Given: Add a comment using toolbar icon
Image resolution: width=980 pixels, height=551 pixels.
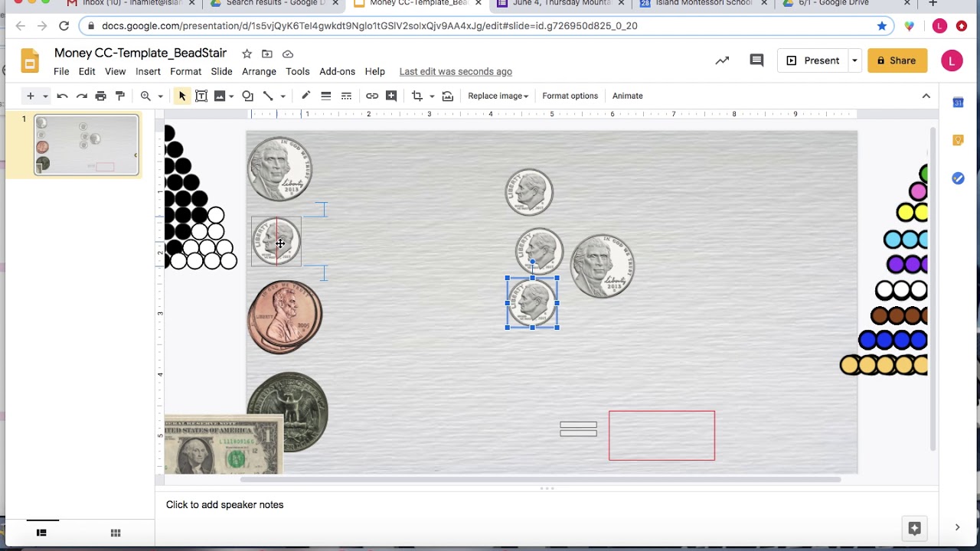Looking at the screenshot, I should pos(391,96).
